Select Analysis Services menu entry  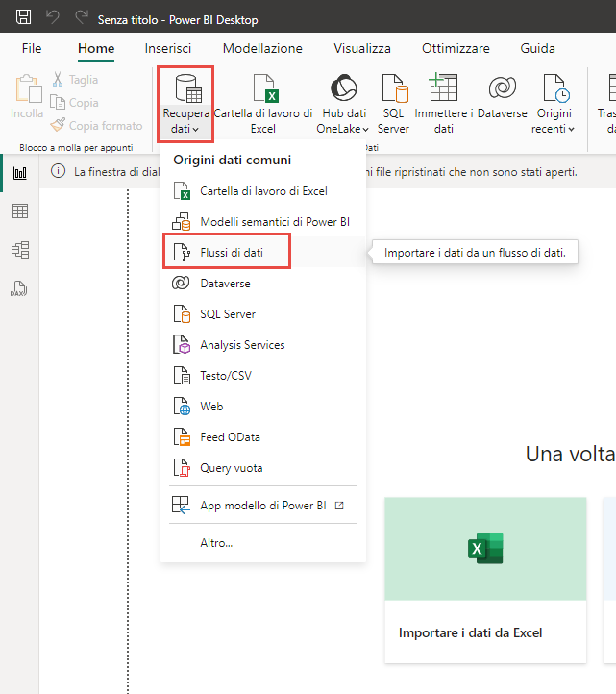click(263, 344)
